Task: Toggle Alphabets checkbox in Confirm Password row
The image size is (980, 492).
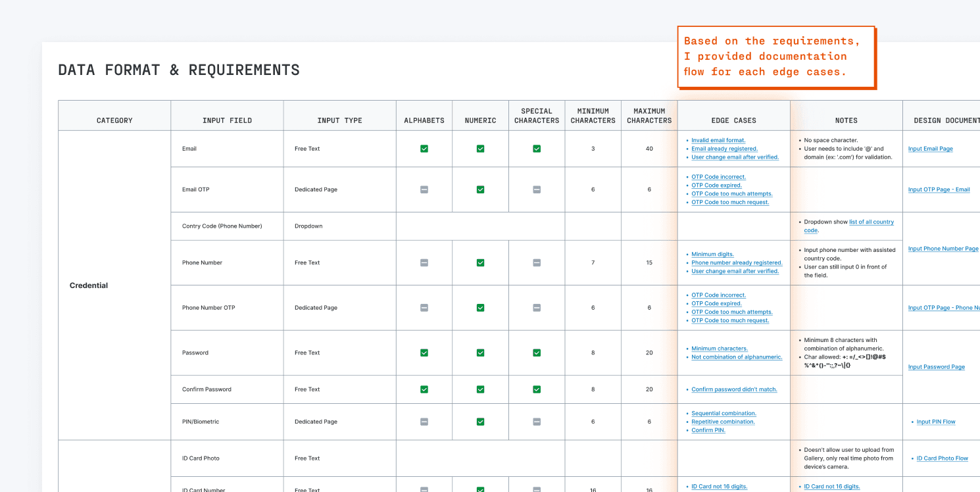Action: (x=424, y=389)
